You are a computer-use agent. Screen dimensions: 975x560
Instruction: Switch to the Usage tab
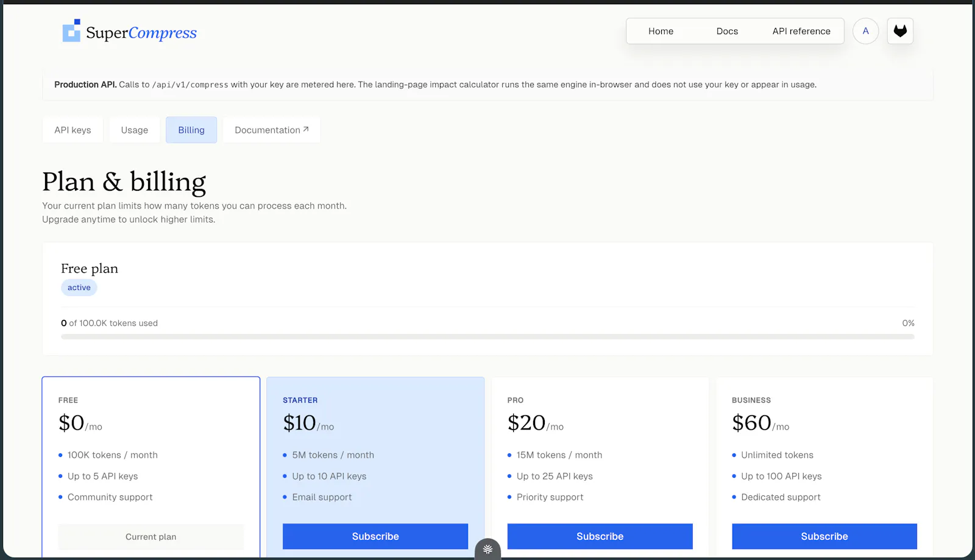pos(135,130)
